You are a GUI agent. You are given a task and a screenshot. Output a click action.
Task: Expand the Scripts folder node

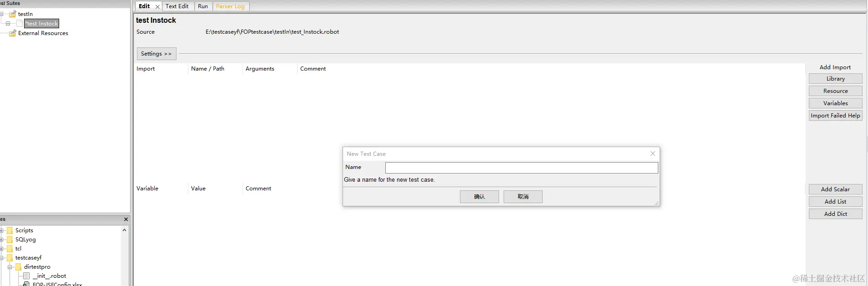1,230
